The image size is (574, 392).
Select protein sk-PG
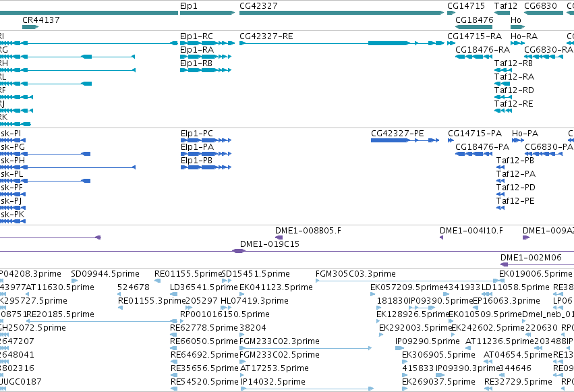pyautogui.click(x=45, y=154)
